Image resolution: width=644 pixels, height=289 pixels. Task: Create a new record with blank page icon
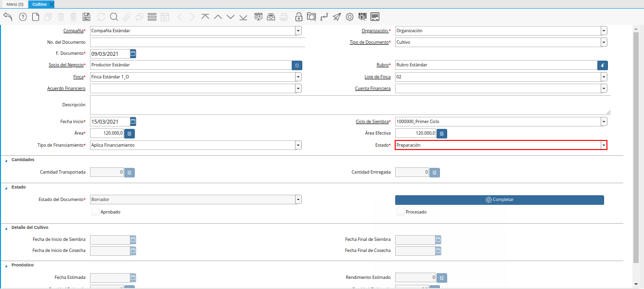click(36, 17)
